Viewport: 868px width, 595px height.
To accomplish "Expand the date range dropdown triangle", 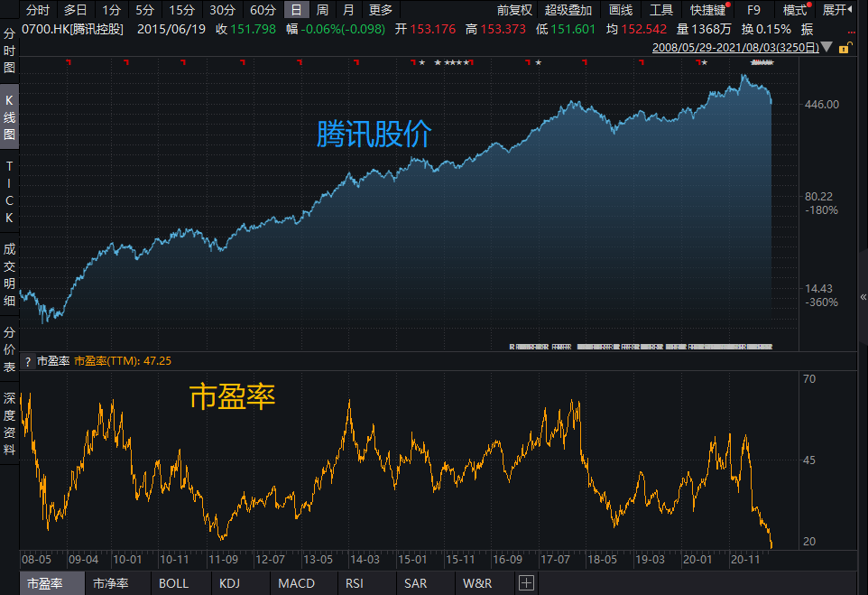I will tap(826, 47).
